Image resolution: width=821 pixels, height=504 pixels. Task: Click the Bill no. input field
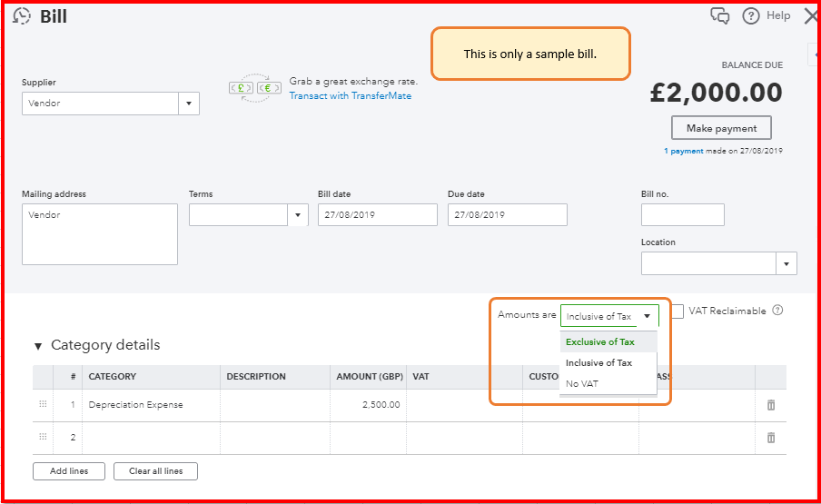pyautogui.click(x=682, y=215)
